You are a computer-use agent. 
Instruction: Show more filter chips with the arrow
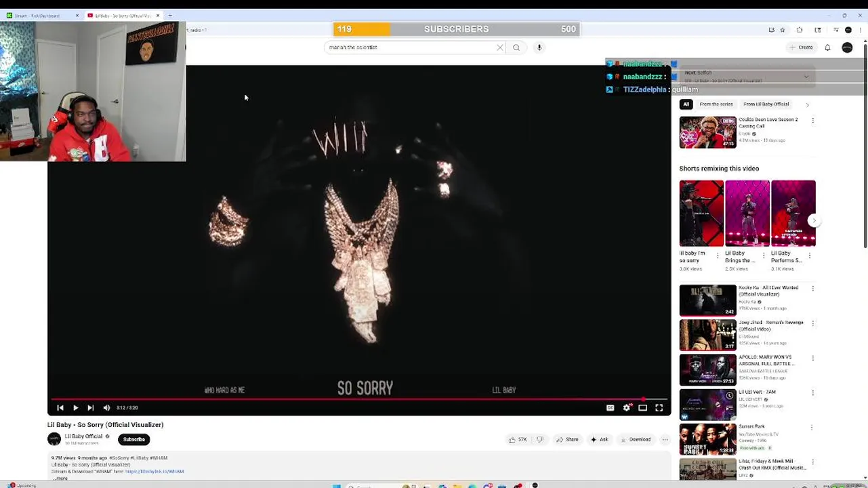tap(807, 105)
